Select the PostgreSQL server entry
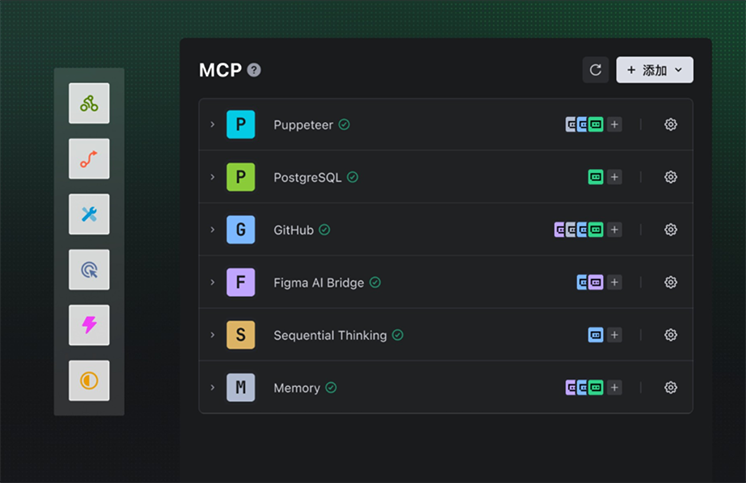The width and height of the screenshot is (746, 483). (x=307, y=178)
